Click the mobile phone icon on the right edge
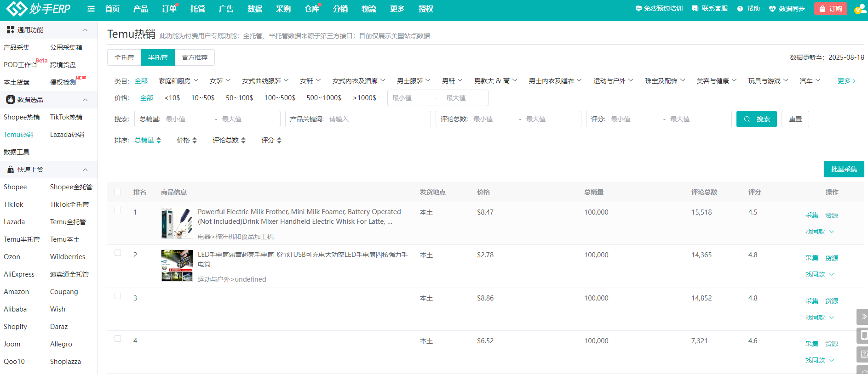Image resolution: width=868 pixels, height=374 pixels. click(x=863, y=335)
